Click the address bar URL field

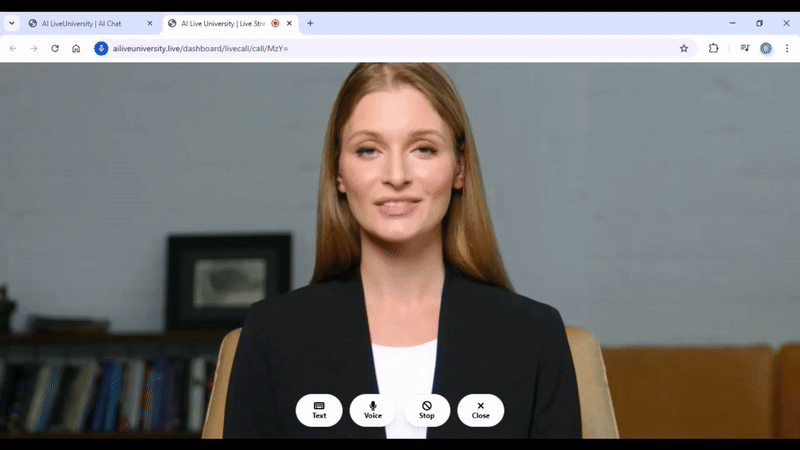click(x=380, y=48)
